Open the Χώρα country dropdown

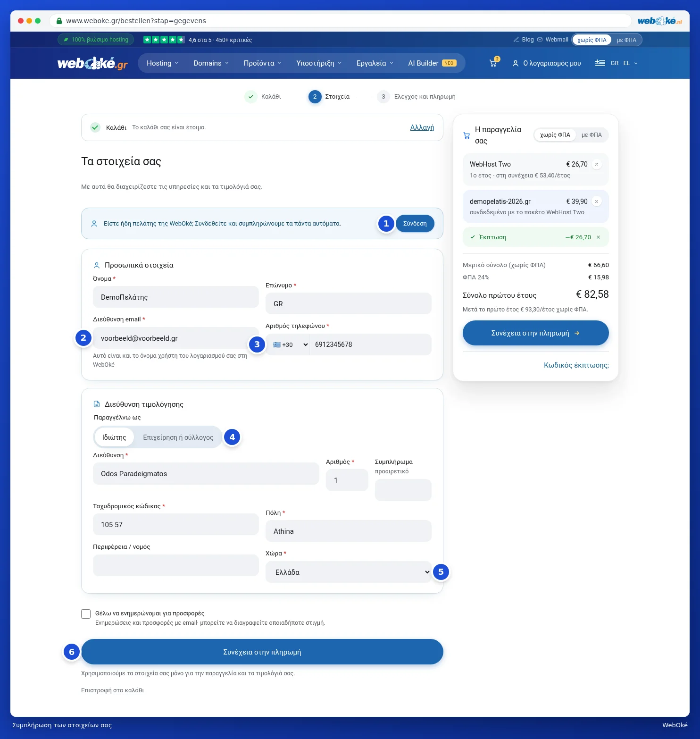pos(349,572)
